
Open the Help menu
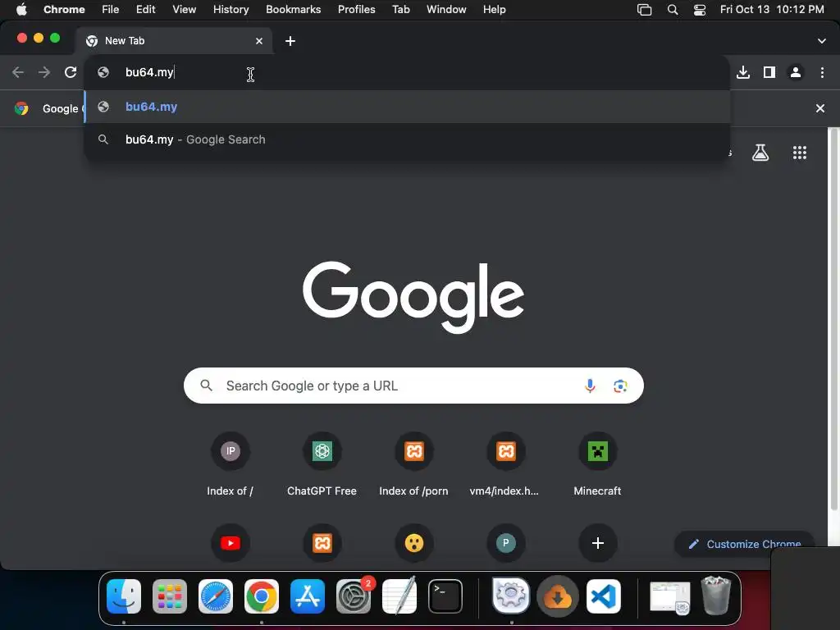point(494,9)
